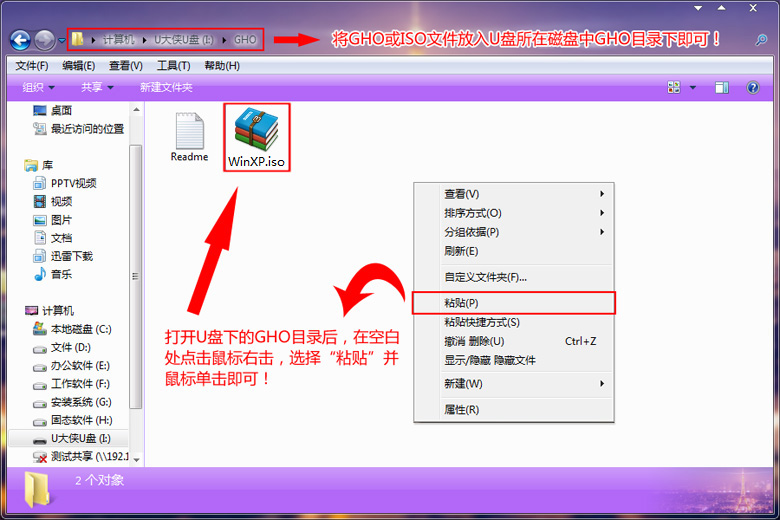The image size is (780, 520).
Task: Expand 新建(W) submenu
Action: 513,384
